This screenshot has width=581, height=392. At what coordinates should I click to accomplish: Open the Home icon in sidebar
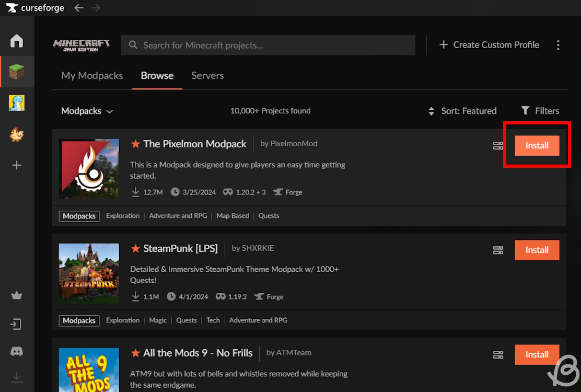(x=17, y=41)
